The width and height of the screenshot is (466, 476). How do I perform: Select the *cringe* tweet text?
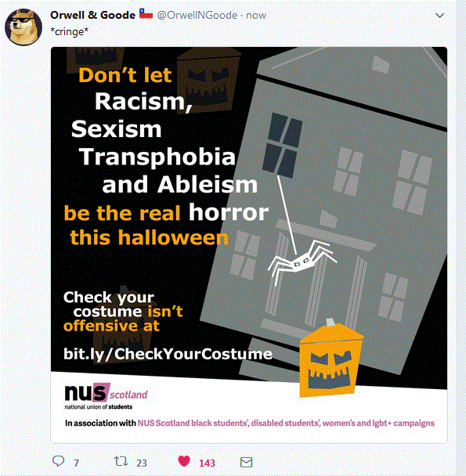69,31
